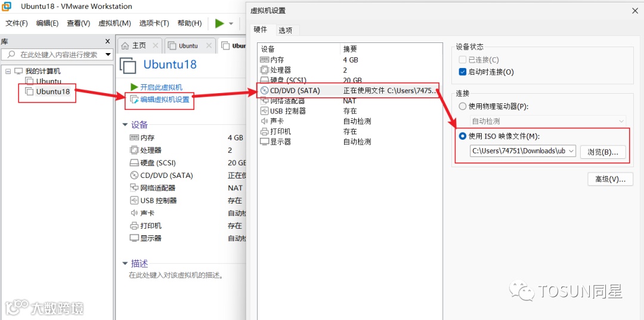The width and height of the screenshot is (644, 320).
Task: Select the 使用 ISO 映像文件(M) radio button
Action: (x=463, y=136)
